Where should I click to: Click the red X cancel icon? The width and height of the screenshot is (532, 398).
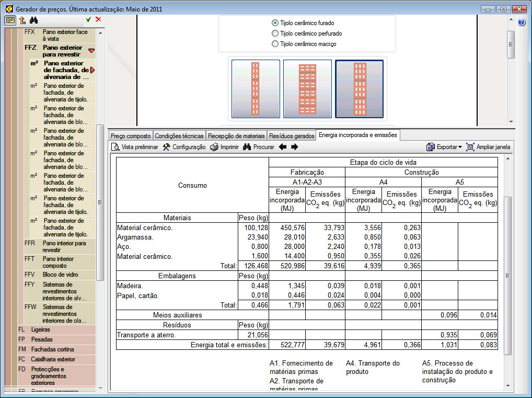[98, 19]
